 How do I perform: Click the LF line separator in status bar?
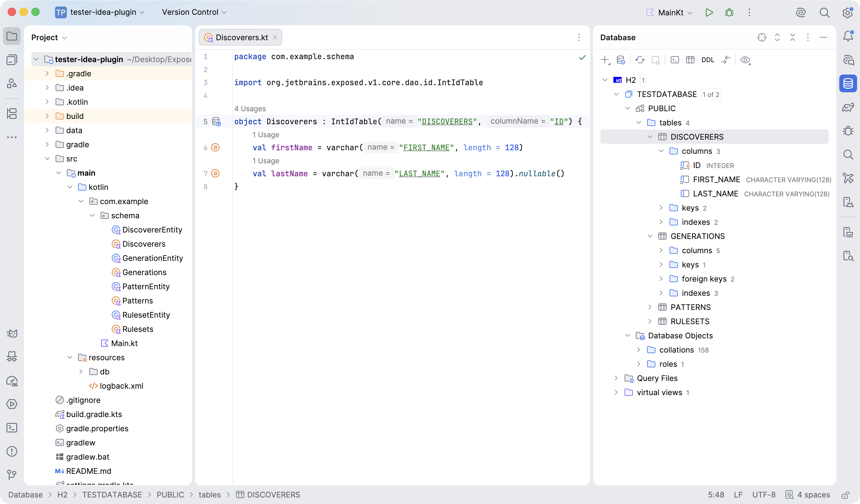pyautogui.click(x=738, y=495)
